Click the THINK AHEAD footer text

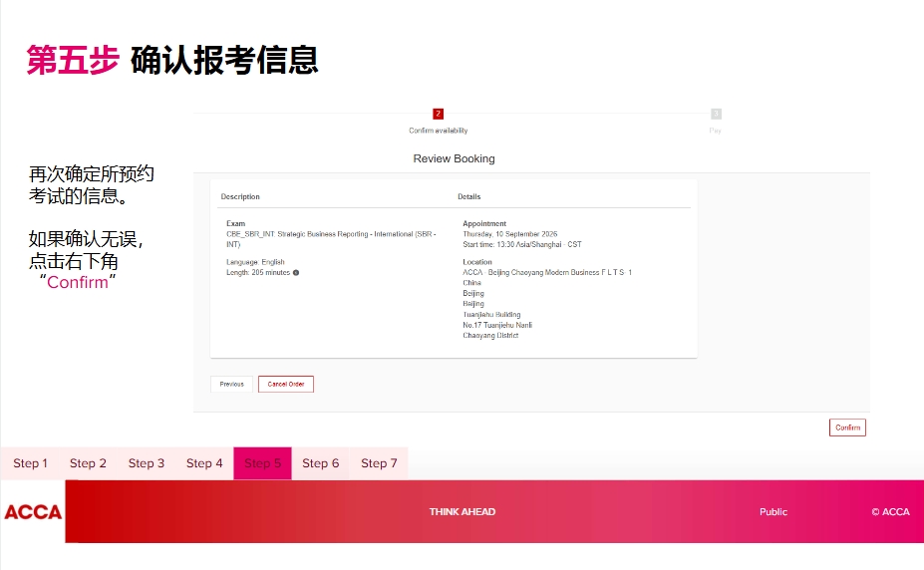click(462, 512)
